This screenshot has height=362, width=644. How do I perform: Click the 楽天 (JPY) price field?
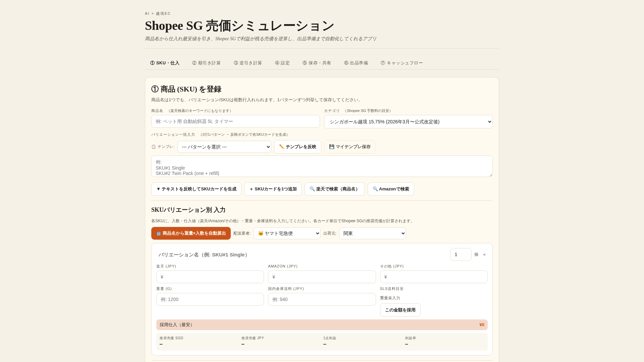point(210,277)
